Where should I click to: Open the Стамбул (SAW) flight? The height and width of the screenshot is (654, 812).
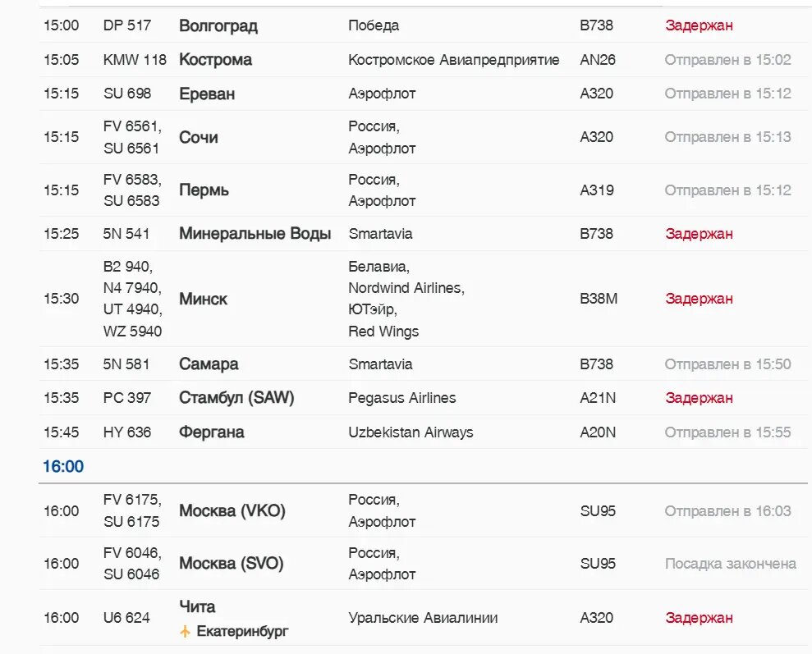[x=236, y=398]
